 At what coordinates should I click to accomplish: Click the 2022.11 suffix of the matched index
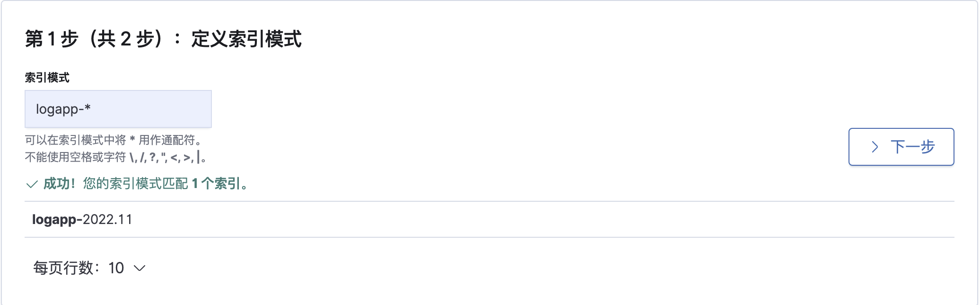[x=107, y=219]
